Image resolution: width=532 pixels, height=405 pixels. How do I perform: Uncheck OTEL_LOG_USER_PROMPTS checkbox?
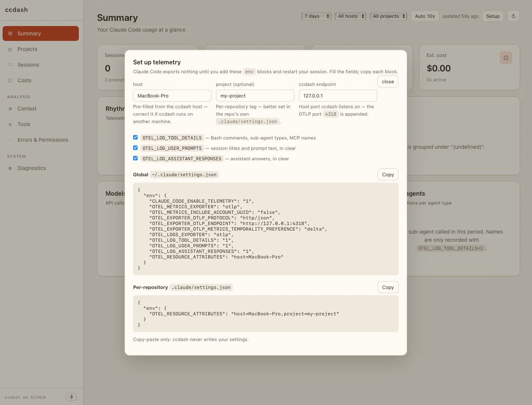(x=135, y=148)
